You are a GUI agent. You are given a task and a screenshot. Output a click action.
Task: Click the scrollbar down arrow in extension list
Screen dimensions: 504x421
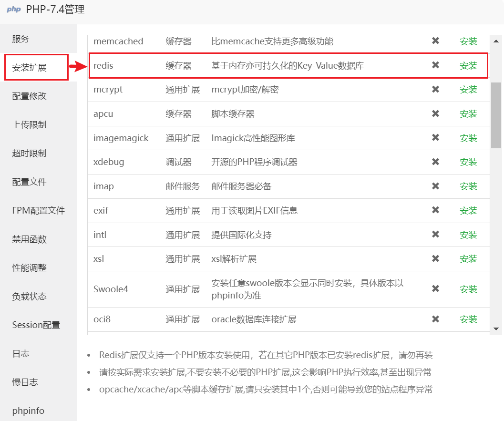(x=496, y=329)
